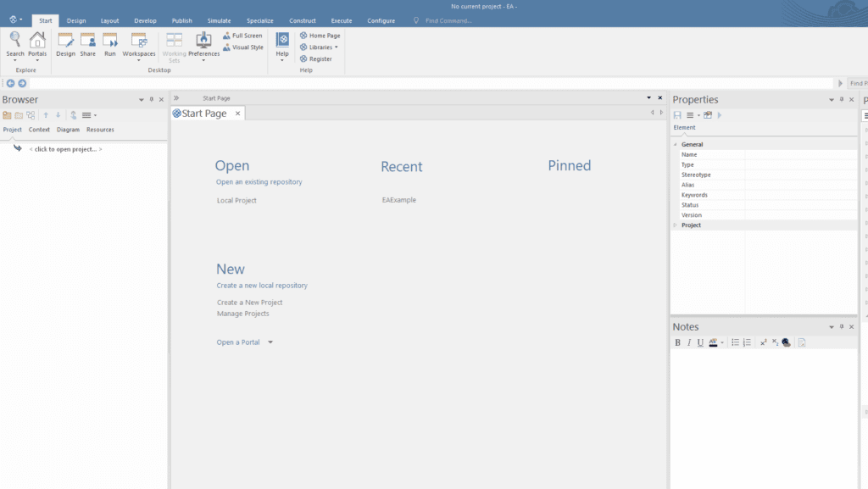Expand the Open a Portal dropdown
The height and width of the screenshot is (489, 868).
(270, 342)
